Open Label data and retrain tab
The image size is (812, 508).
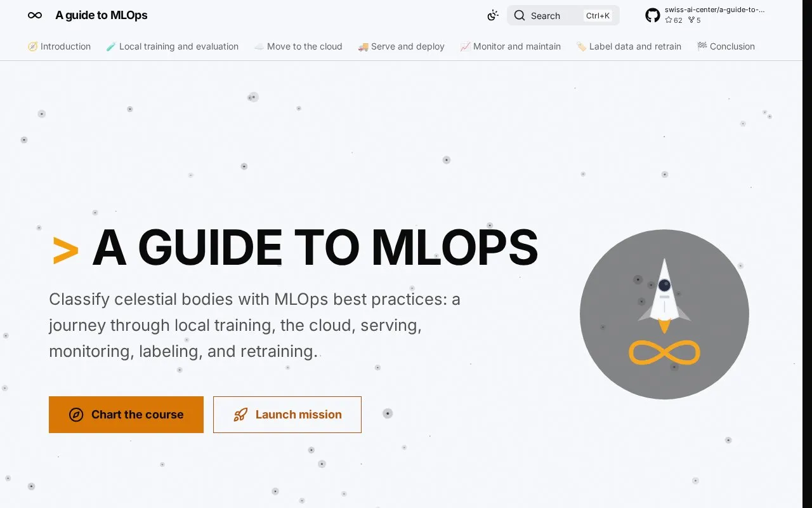coord(629,46)
